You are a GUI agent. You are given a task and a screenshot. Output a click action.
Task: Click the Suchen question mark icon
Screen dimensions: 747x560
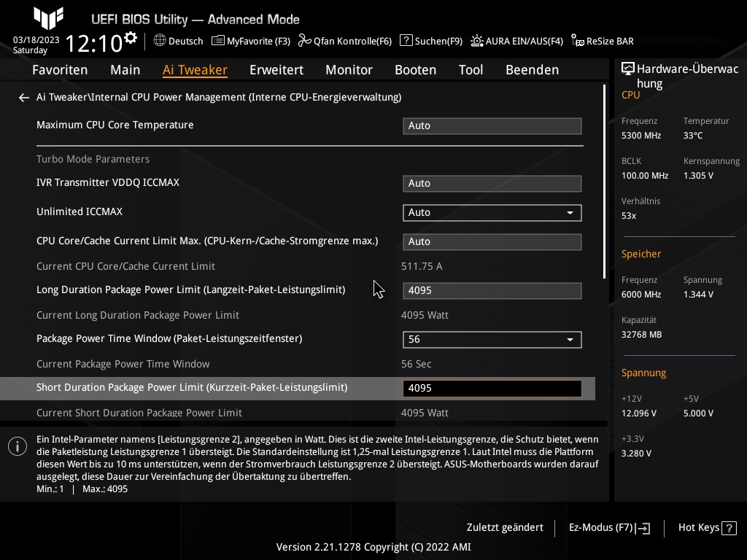pyautogui.click(x=406, y=41)
